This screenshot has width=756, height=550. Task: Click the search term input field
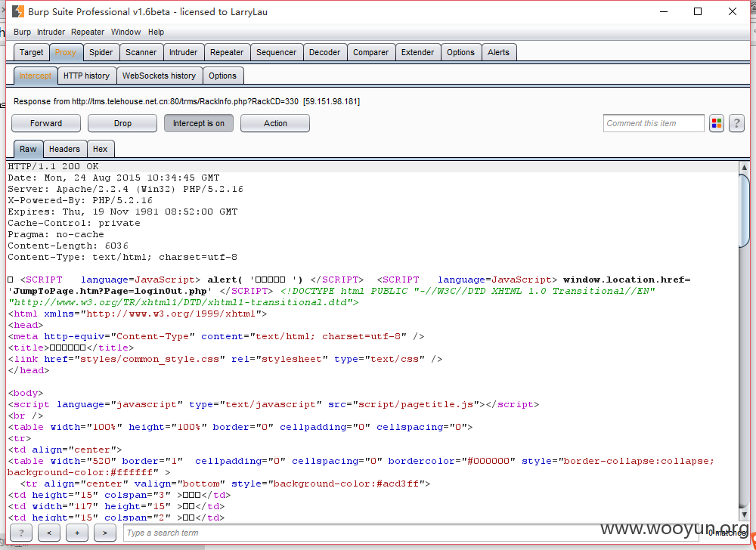[x=412, y=533]
